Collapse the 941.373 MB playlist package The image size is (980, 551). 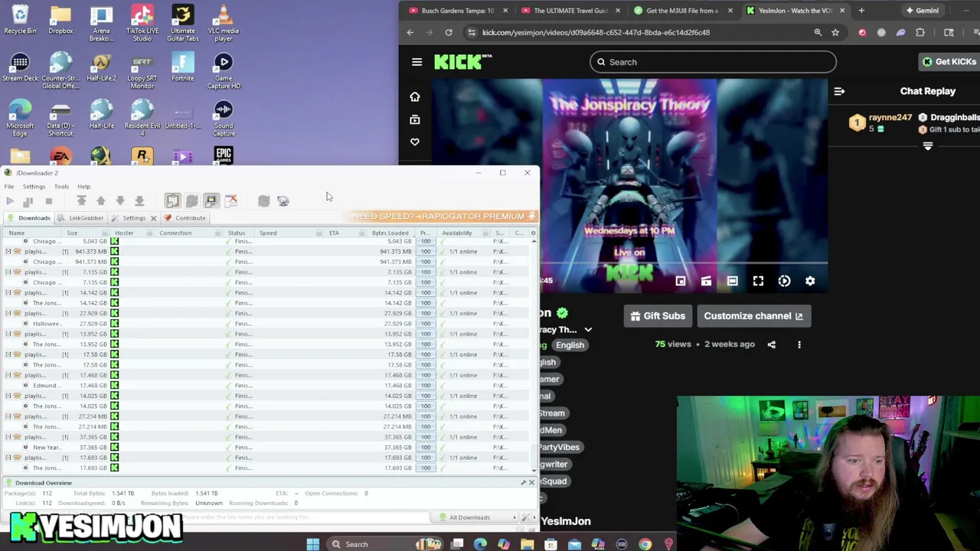[8, 251]
